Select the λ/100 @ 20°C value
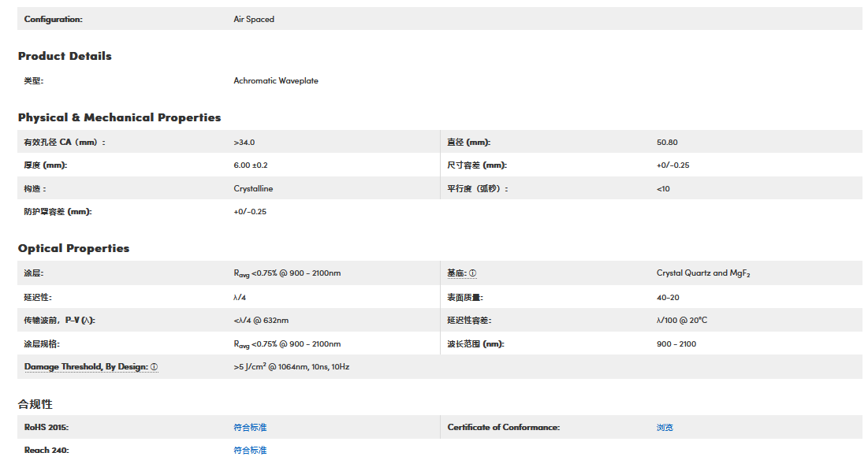Screen dimensions: 868x475 [682, 320]
